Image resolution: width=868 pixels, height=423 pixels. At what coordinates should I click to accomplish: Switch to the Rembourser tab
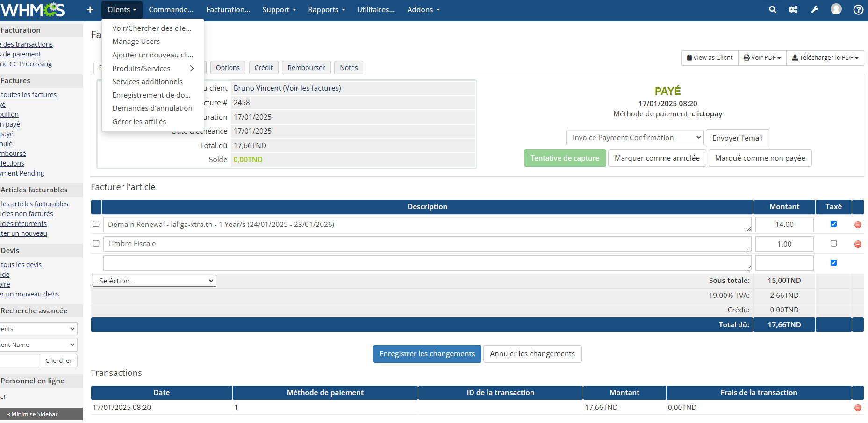(x=306, y=68)
